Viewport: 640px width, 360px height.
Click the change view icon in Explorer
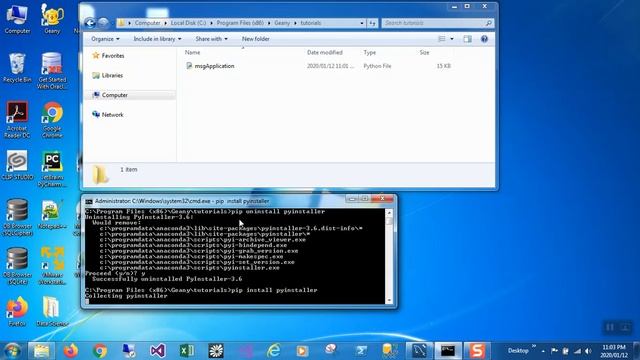point(442,39)
